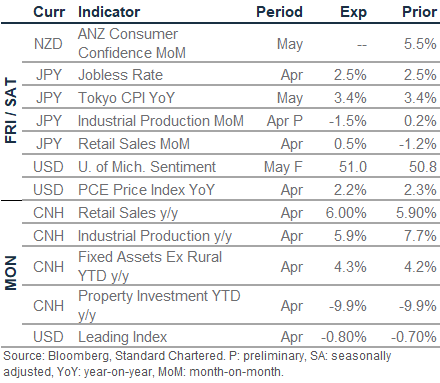Select the U. of Mich. Sentiment row
The height and width of the screenshot is (383, 440).
231,166
